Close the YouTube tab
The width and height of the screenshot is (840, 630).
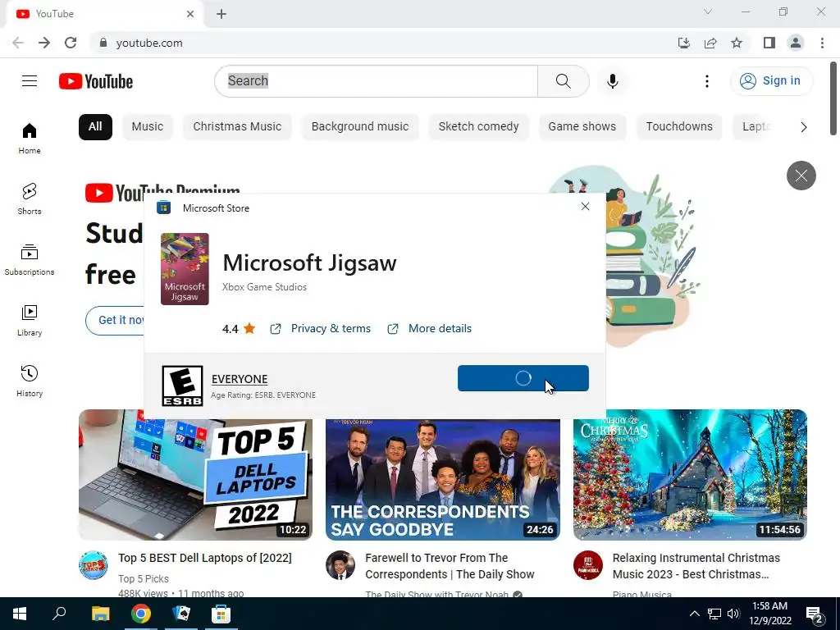click(x=190, y=14)
